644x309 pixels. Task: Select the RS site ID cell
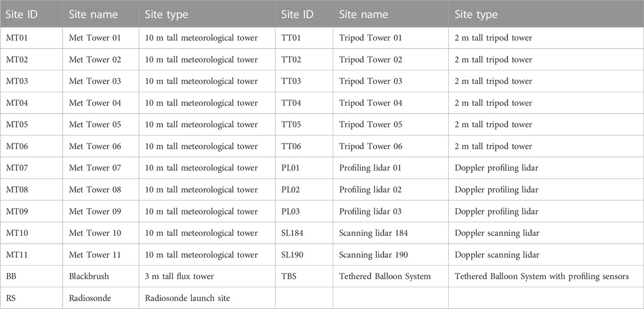[x=31, y=298]
